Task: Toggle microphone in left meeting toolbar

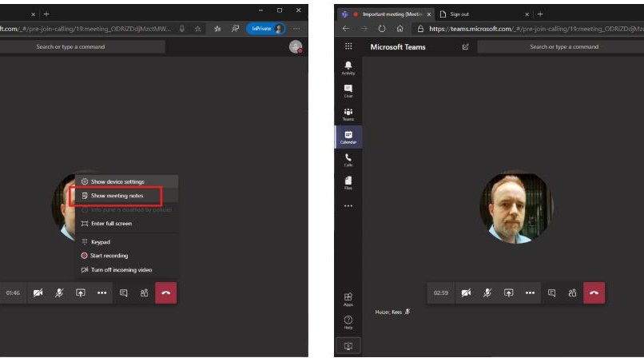Action: 59,293
